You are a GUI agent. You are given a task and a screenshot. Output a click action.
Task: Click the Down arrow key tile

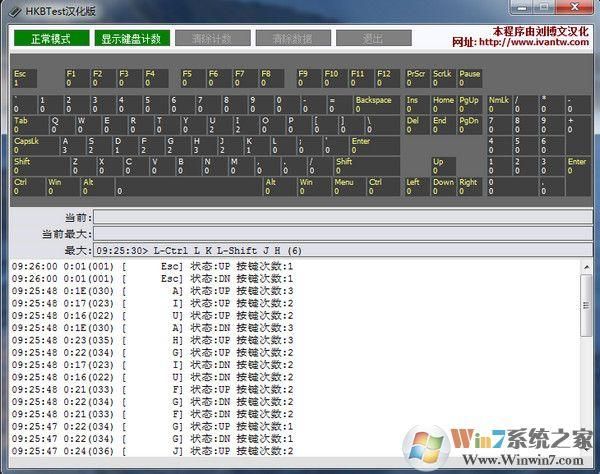[x=443, y=187]
